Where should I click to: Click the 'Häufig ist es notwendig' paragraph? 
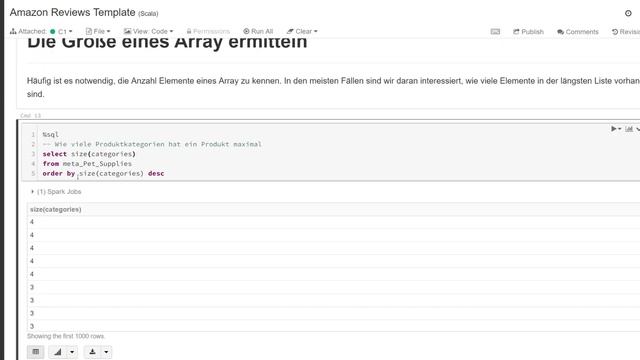333,87
